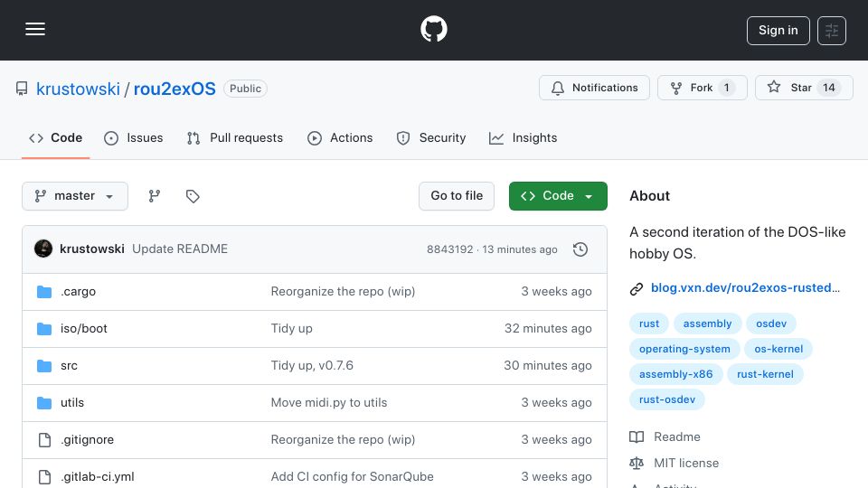Go to GitHub homepage via Octocat logo
868x488 pixels.
tap(433, 29)
